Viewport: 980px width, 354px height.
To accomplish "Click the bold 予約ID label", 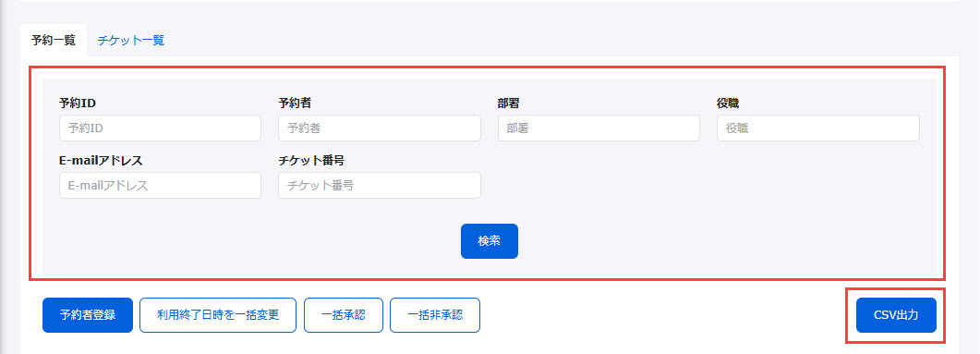I will tap(78, 104).
